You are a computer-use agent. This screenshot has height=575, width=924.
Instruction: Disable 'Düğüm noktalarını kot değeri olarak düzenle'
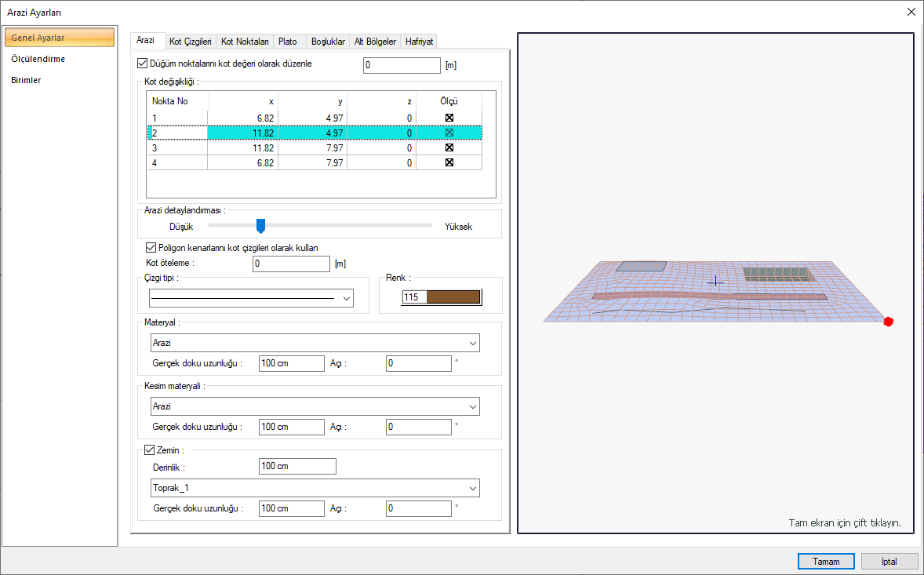(142, 64)
